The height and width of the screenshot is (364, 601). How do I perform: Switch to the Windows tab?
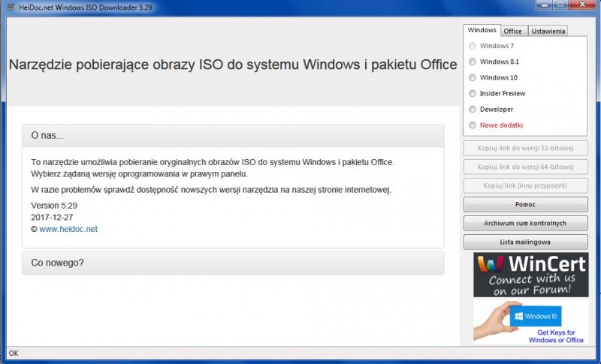coord(482,30)
